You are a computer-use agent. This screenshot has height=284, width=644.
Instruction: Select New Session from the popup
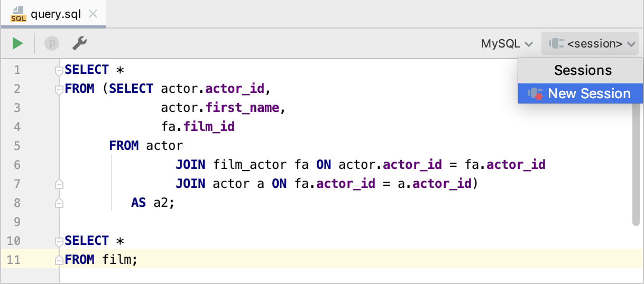(581, 93)
